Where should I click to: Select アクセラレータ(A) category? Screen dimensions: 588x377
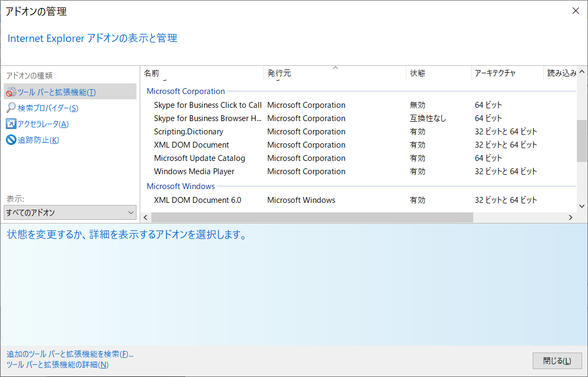(x=43, y=124)
